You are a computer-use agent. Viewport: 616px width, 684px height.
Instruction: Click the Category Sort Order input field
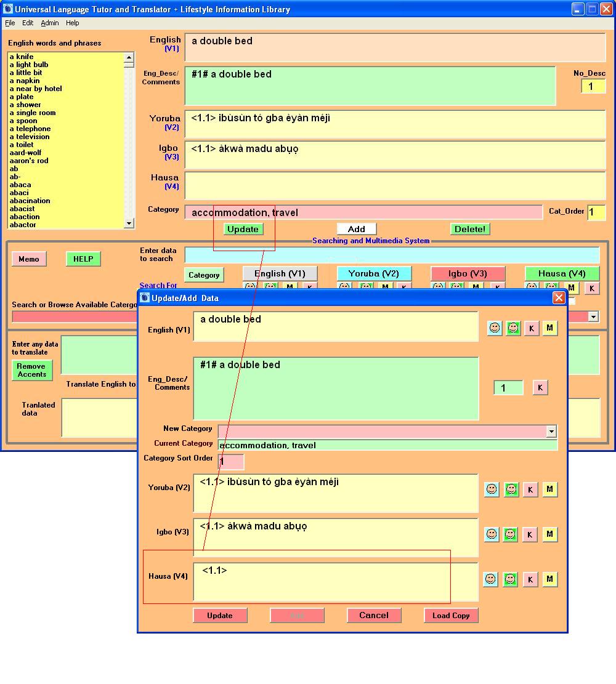point(231,461)
